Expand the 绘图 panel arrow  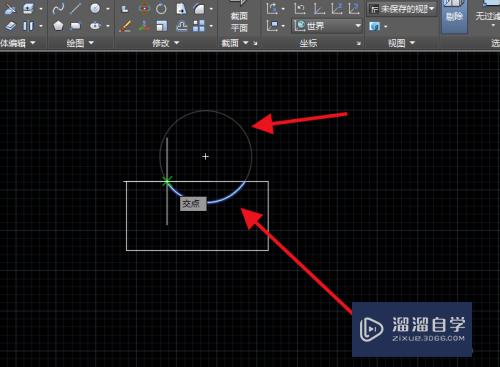(x=91, y=43)
